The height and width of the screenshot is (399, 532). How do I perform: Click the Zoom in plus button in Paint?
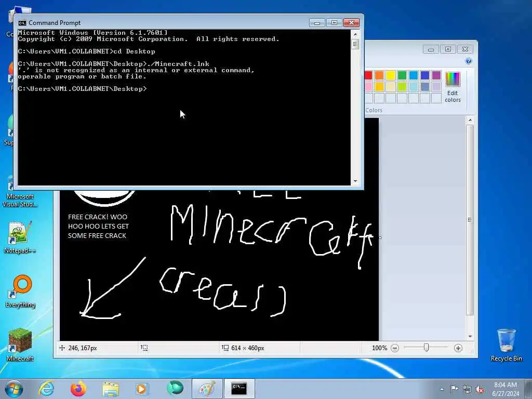click(458, 348)
